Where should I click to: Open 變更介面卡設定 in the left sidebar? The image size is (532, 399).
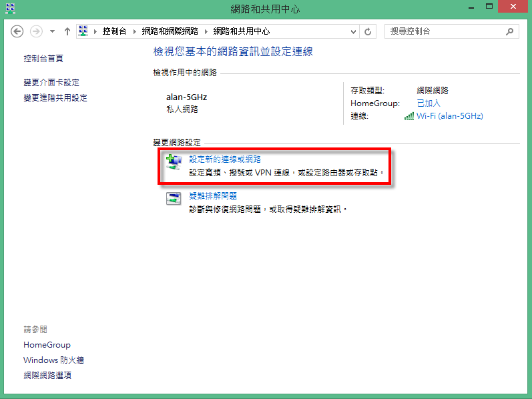coord(51,83)
